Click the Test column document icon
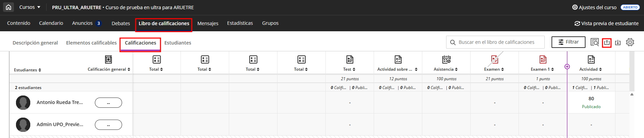644x138 pixels. [350, 59]
